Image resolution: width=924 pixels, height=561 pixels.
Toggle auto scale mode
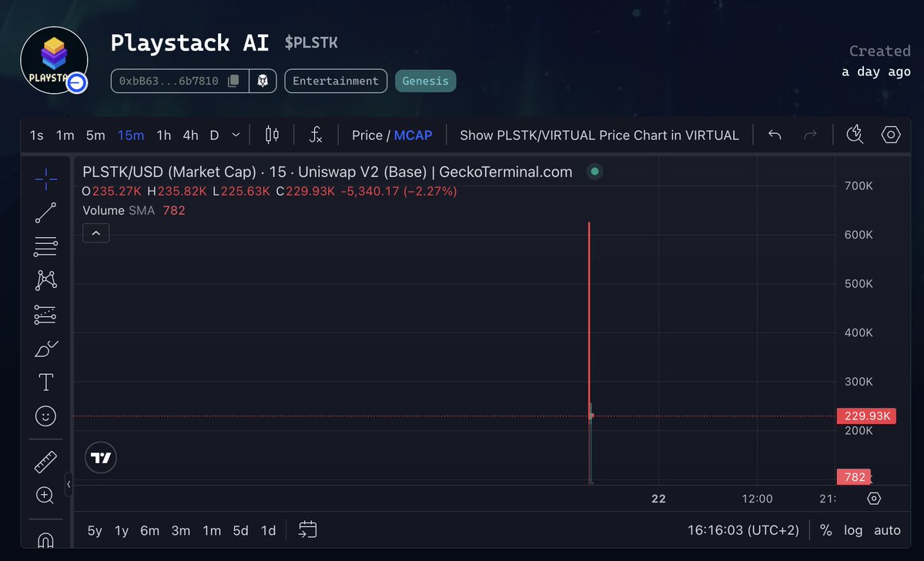click(x=887, y=529)
